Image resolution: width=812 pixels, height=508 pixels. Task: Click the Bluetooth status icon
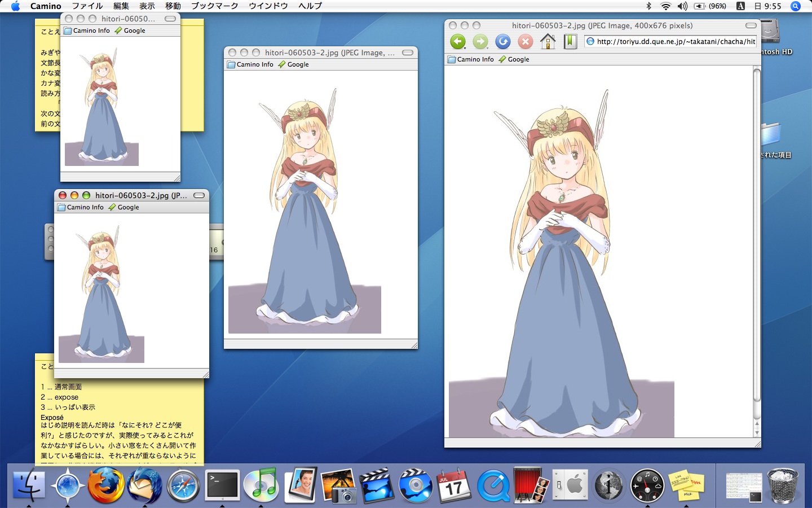pos(648,6)
